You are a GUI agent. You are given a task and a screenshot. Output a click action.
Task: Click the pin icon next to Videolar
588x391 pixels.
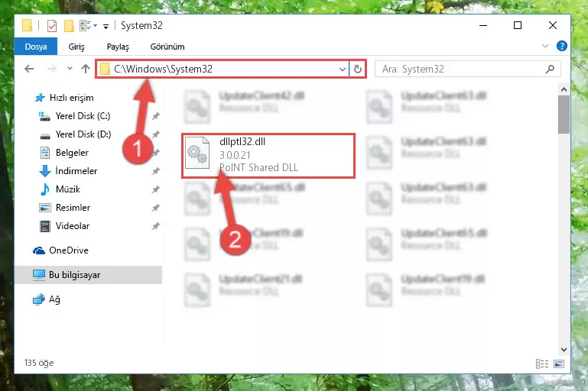point(156,226)
